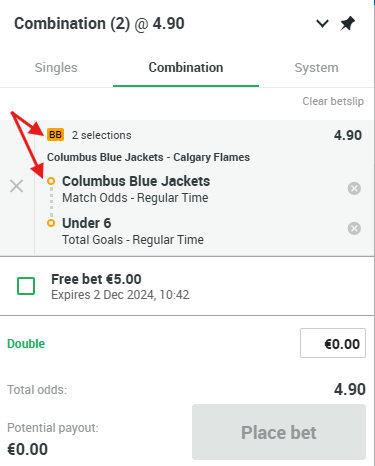Click the Combination (2) @ 4.90 header
Viewport: 375px width, 466px height.
tap(99, 24)
